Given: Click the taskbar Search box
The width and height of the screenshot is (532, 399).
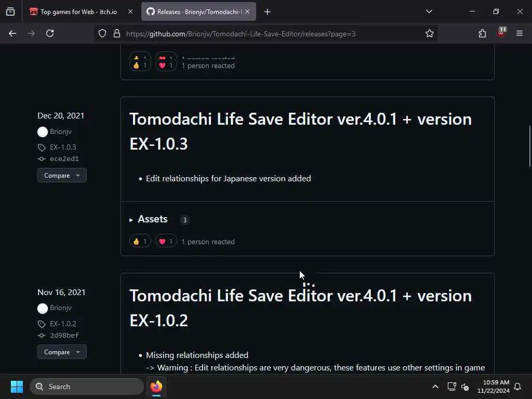Looking at the screenshot, I should click(87, 387).
